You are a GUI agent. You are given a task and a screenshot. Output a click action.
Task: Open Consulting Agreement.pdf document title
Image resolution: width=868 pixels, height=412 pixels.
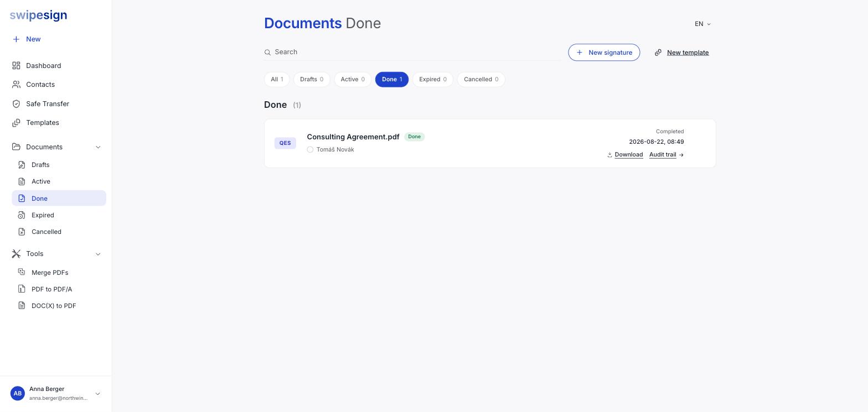(353, 137)
